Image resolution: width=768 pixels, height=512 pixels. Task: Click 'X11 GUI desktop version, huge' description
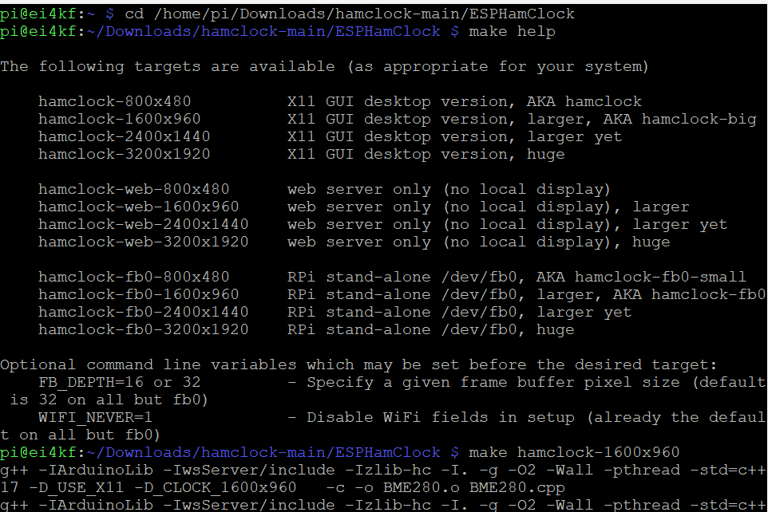point(426,154)
